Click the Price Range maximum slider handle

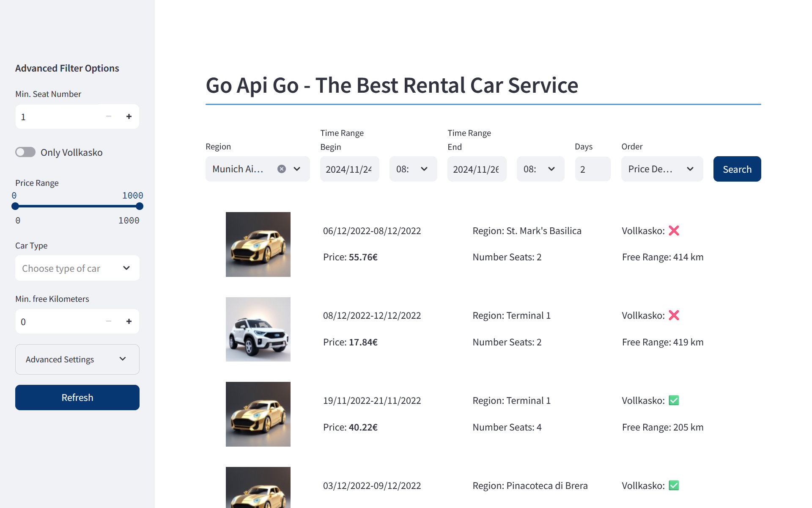pos(140,207)
